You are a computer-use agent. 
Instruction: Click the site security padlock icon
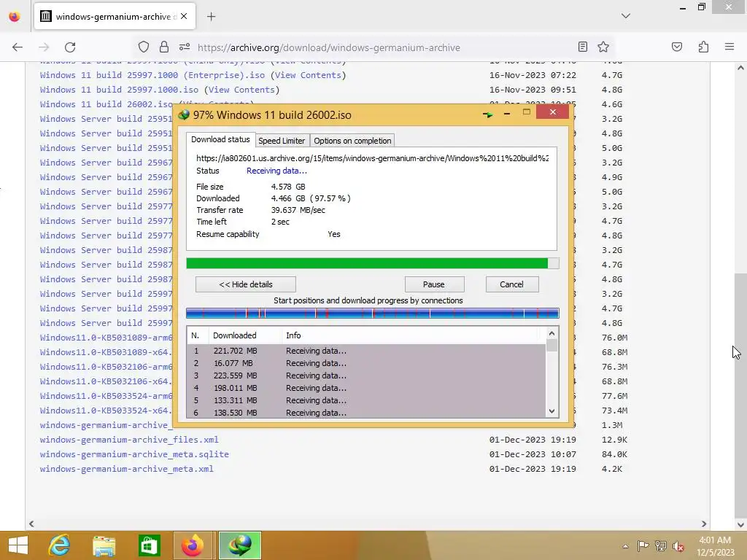pyautogui.click(x=164, y=47)
